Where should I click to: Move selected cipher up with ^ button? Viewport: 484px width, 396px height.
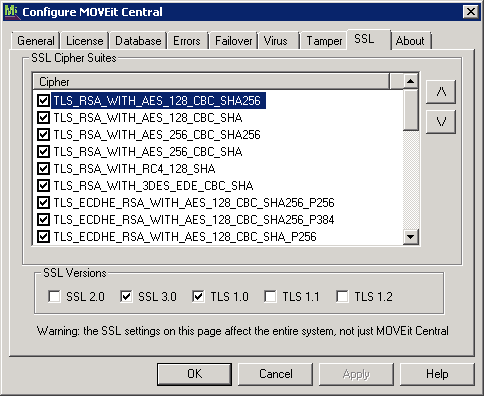pos(441,92)
